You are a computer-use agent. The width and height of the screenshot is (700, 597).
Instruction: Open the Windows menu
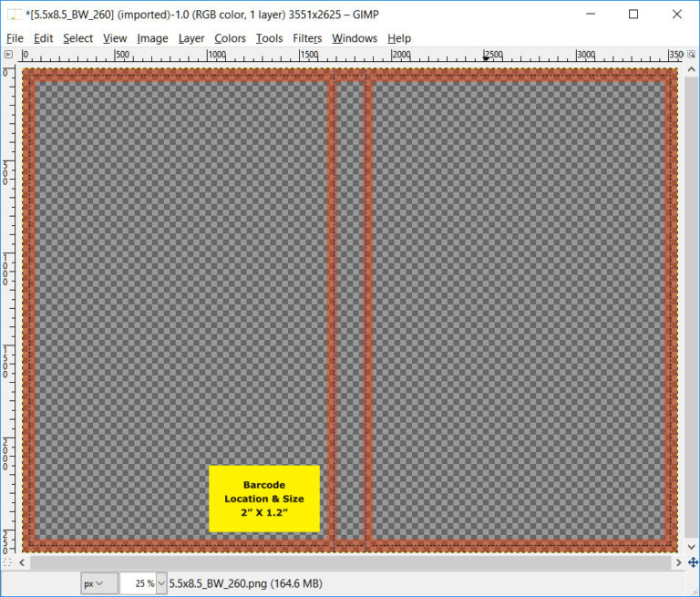click(355, 38)
